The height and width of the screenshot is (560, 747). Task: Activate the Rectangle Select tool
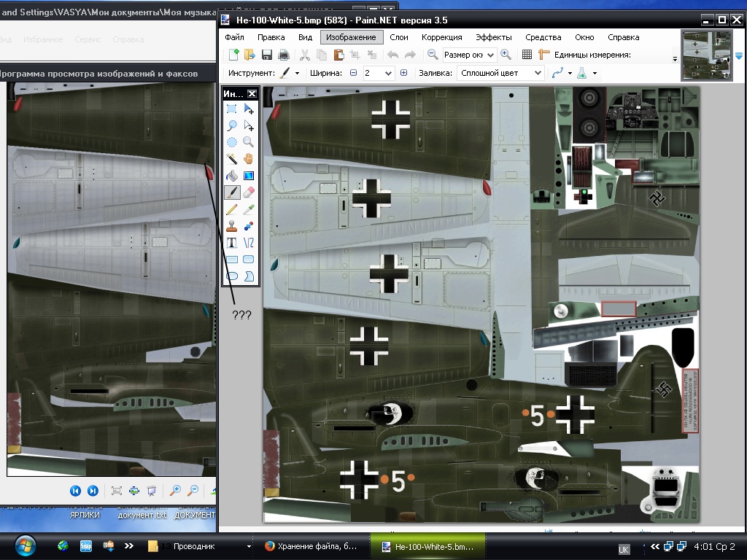(x=232, y=109)
